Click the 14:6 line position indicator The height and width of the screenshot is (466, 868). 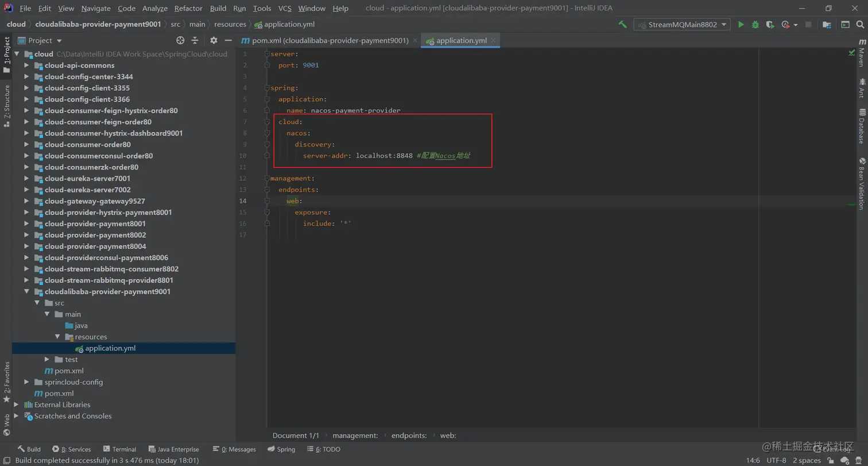[x=753, y=460]
